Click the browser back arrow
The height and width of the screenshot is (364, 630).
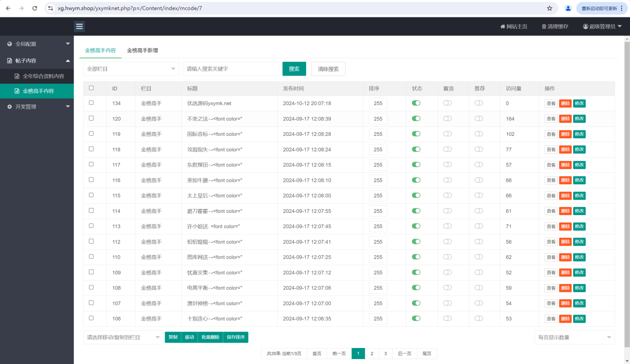[8, 8]
